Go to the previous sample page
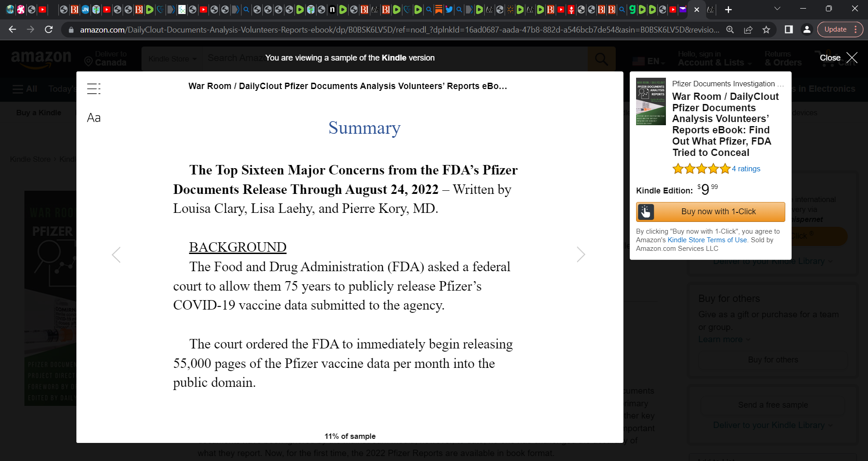Screen dimensions: 868x461 [x=116, y=255]
